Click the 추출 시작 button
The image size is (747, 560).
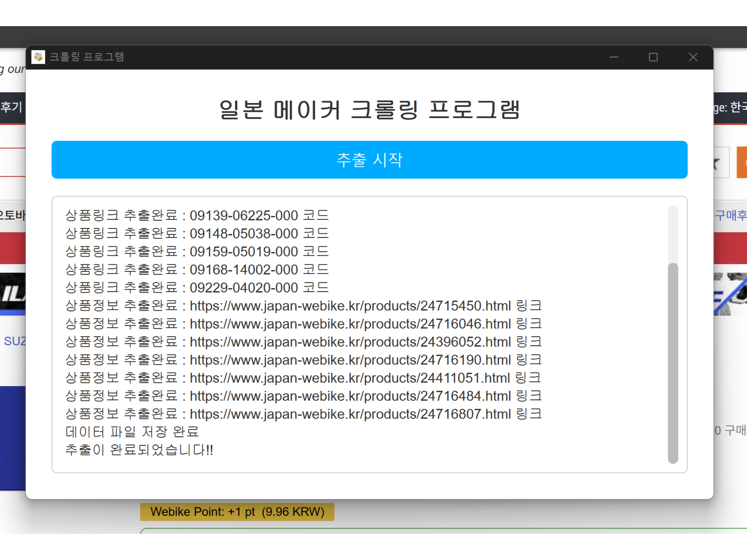coord(369,160)
